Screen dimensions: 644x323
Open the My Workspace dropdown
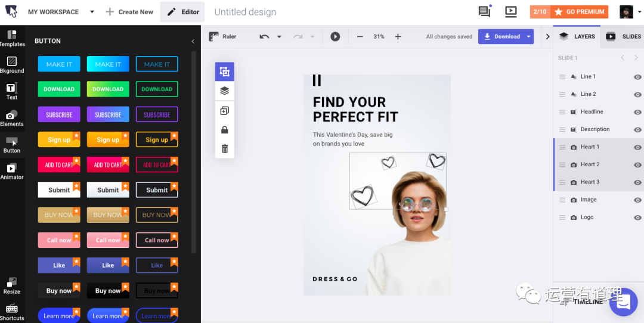pyautogui.click(x=92, y=12)
